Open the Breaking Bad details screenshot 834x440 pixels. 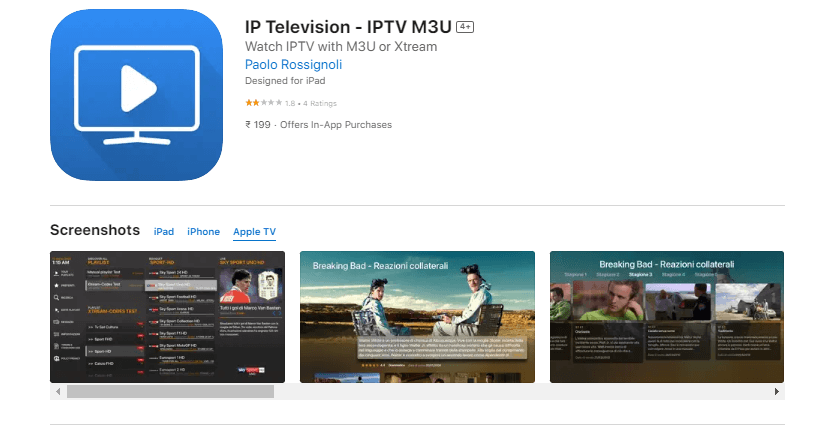(x=418, y=317)
